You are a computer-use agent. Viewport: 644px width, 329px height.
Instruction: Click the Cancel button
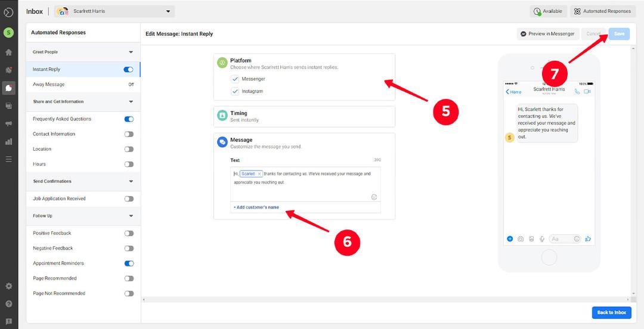593,34
